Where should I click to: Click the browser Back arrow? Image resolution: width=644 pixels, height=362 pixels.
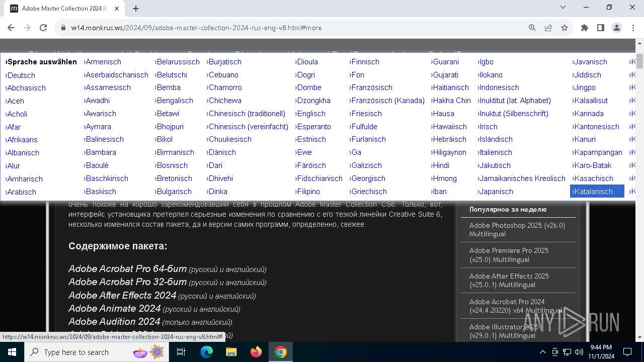click(11, 28)
